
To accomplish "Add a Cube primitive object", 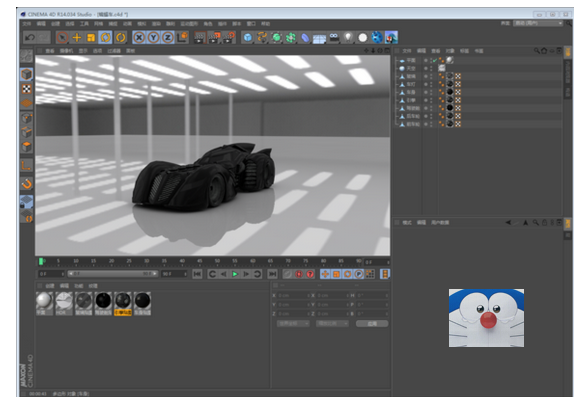I will (248, 37).
